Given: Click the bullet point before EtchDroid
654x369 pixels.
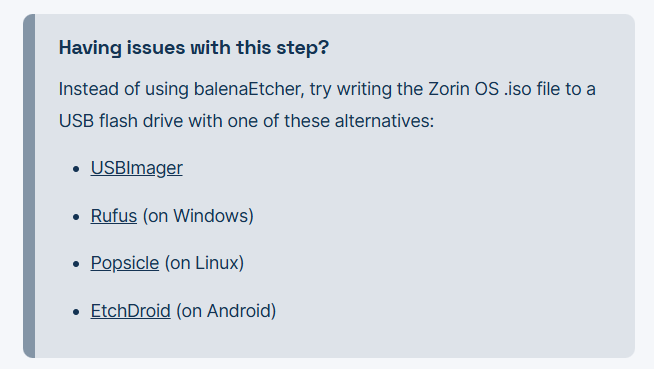Looking at the screenshot, I should click(76, 312).
